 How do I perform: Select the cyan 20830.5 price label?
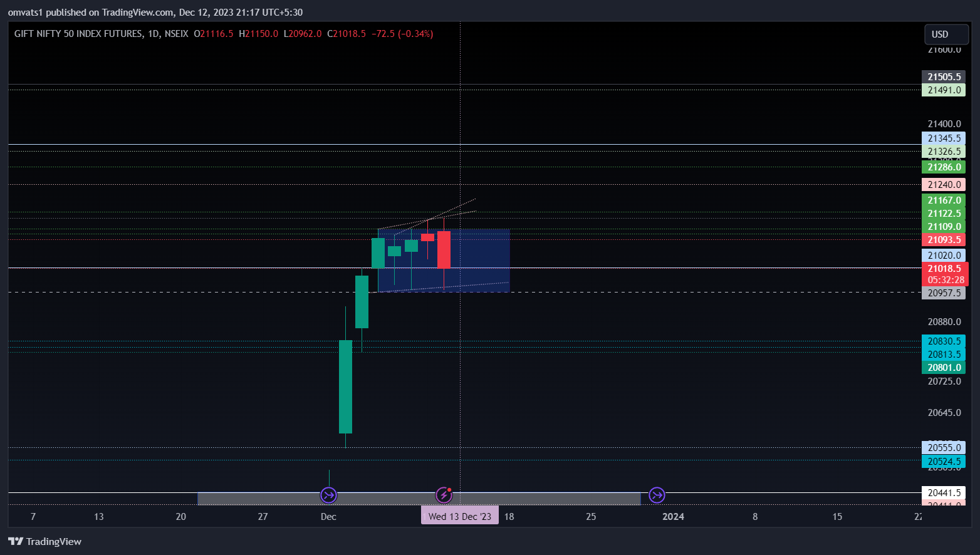(944, 341)
